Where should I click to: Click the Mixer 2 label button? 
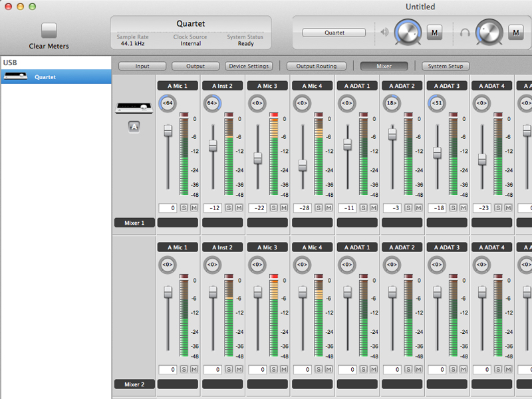[x=134, y=384]
